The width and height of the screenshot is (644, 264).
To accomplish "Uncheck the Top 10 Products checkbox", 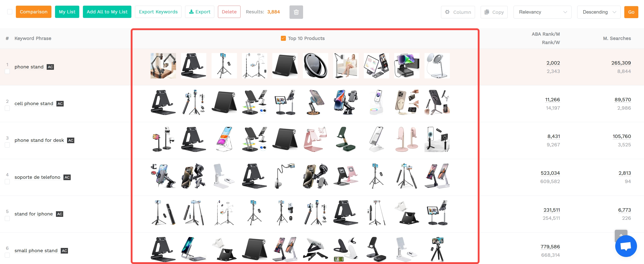I will pos(283,38).
